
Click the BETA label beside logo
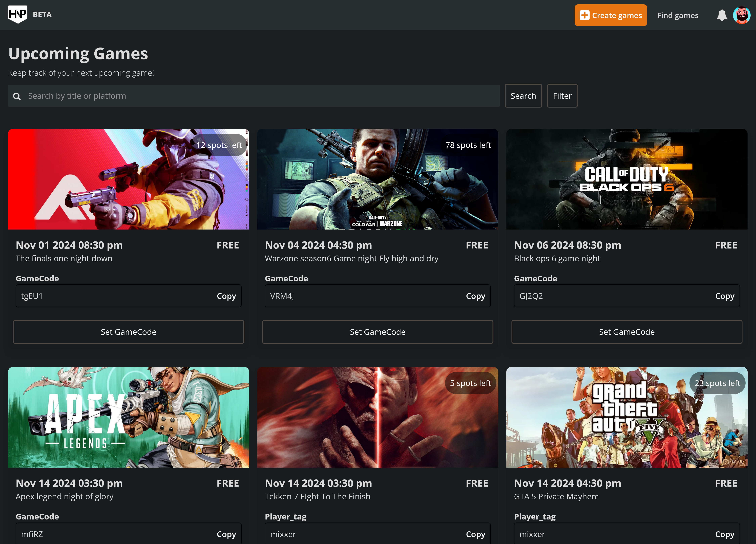[x=42, y=15]
